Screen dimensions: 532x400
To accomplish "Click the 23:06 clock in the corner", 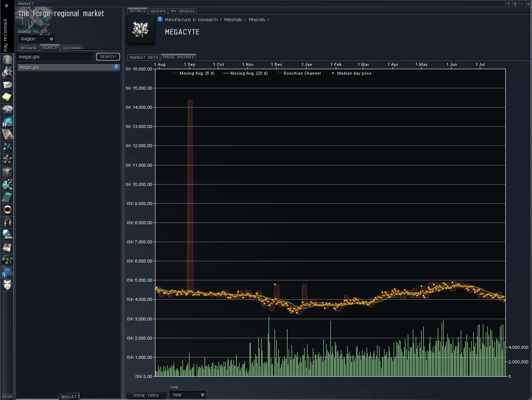I will coord(7,397).
